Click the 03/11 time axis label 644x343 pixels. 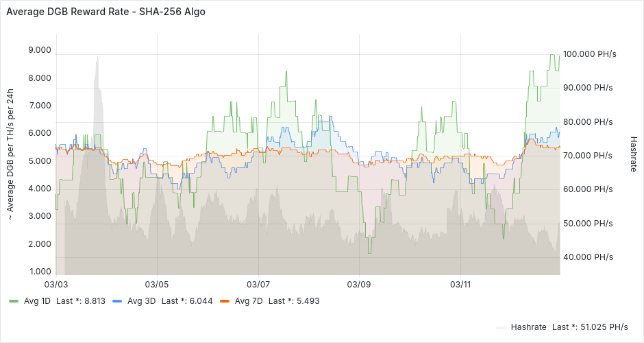[460, 284]
